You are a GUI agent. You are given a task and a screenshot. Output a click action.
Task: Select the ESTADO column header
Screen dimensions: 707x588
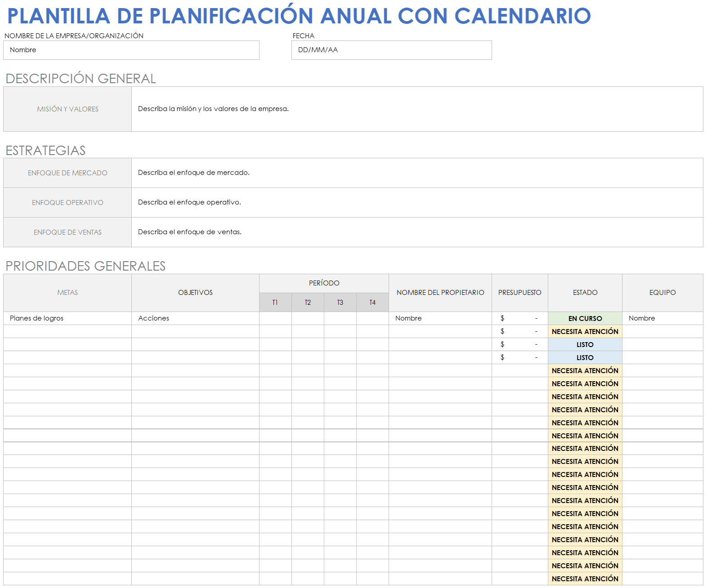[x=585, y=293]
